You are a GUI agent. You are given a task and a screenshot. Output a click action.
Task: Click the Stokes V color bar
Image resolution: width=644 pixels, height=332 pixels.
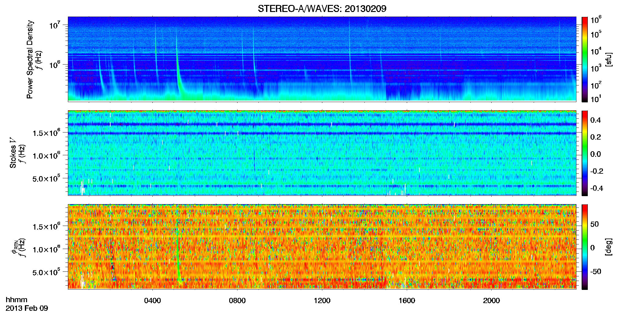[x=585, y=153]
